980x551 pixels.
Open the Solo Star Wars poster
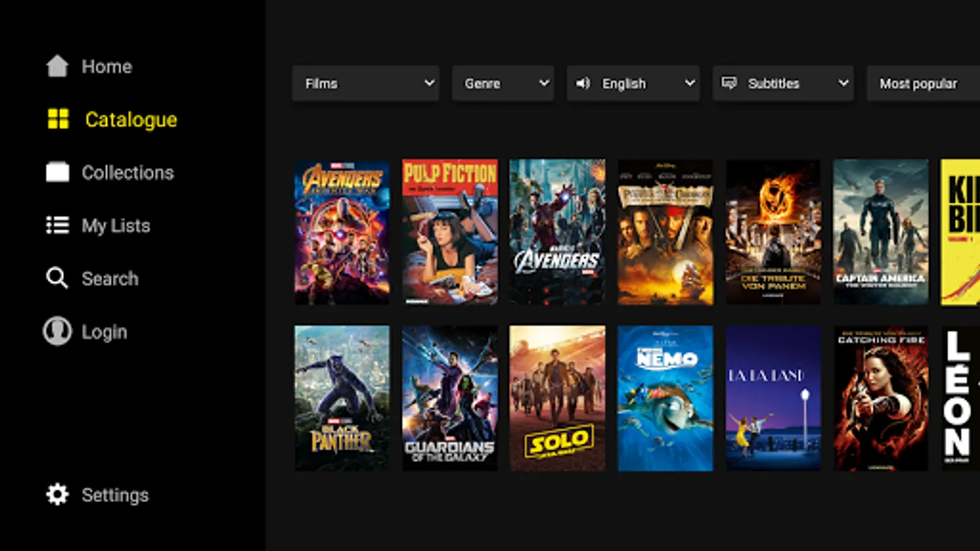click(x=557, y=398)
